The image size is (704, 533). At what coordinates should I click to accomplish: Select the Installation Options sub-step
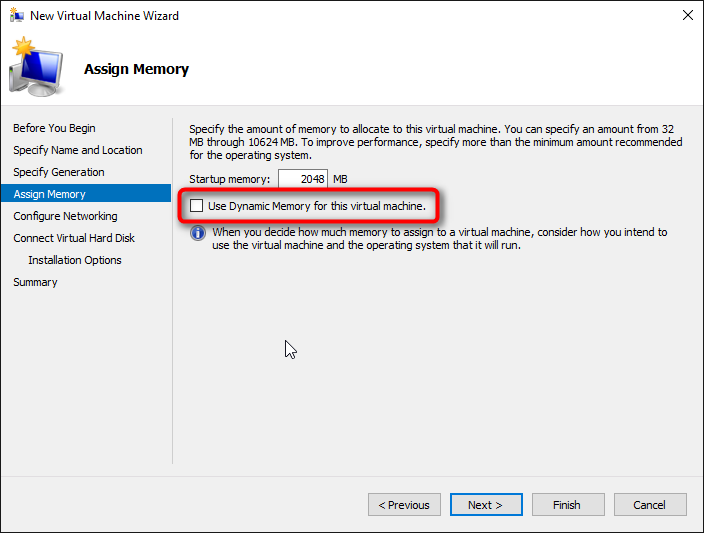coord(75,260)
